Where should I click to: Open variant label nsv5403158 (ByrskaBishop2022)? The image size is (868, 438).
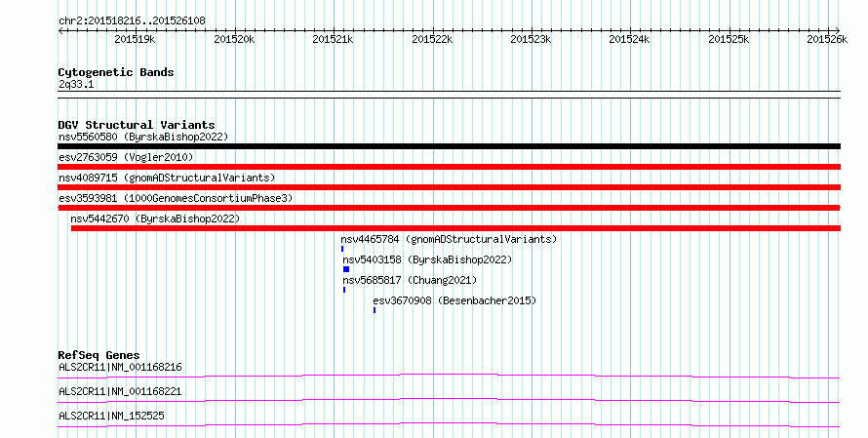[427, 259]
